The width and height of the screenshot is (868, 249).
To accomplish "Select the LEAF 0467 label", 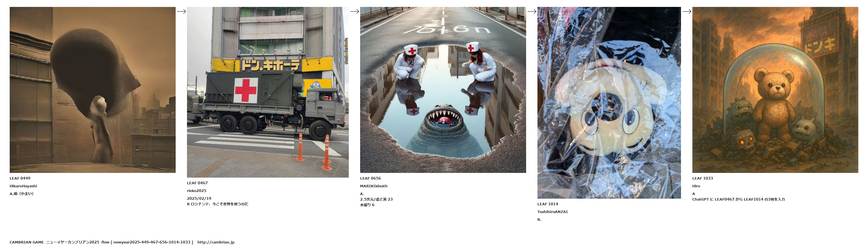I will [x=197, y=183].
